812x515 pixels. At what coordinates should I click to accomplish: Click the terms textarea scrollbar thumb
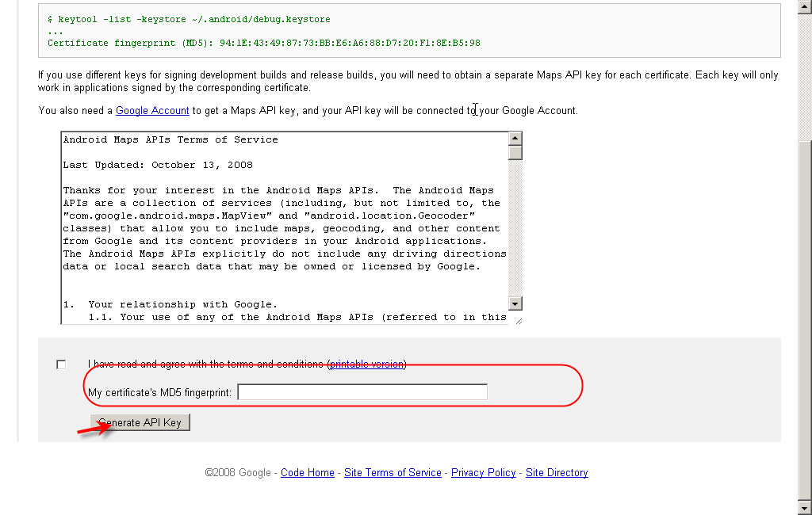coord(515,153)
